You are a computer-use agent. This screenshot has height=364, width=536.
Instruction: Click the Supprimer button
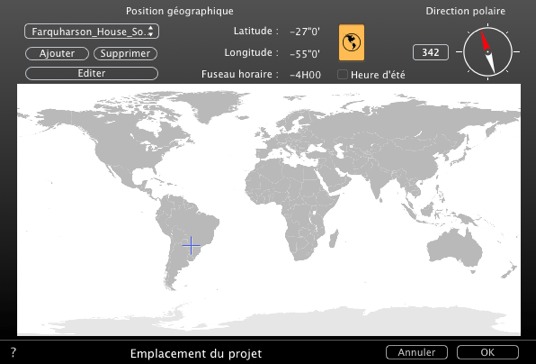tap(125, 54)
